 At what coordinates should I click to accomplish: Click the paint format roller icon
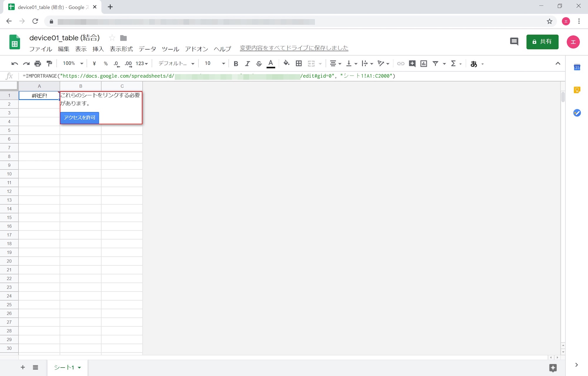coord(49,63)
